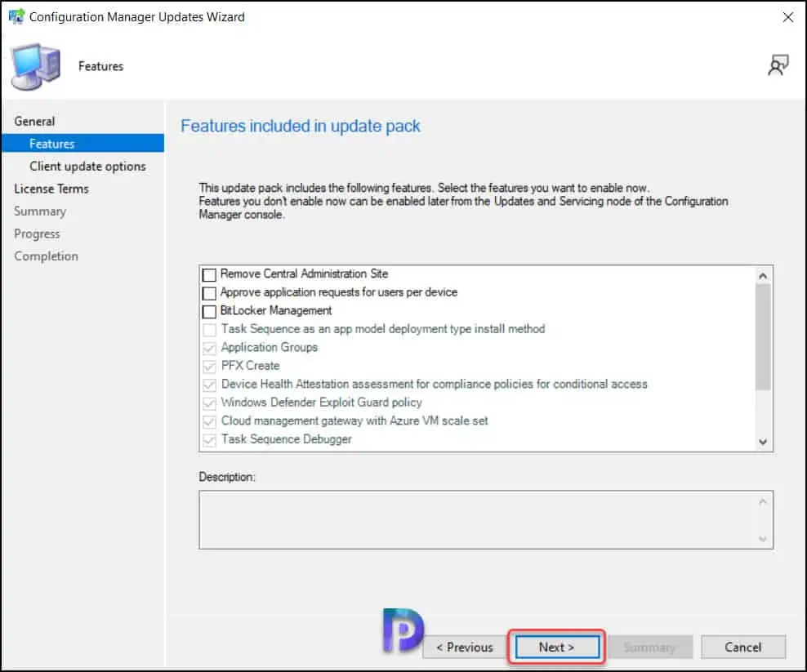
Task: Click Description box scroll down arrow
Action: (763, 539)
